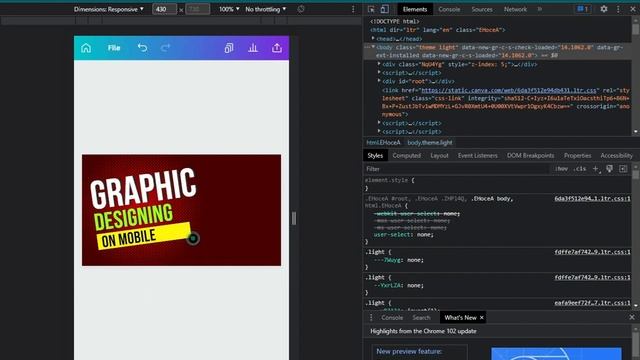The width and height of the screenshot is (640, 360).
Task: Open device toolbar more options menu
Action: click(353, 9)
